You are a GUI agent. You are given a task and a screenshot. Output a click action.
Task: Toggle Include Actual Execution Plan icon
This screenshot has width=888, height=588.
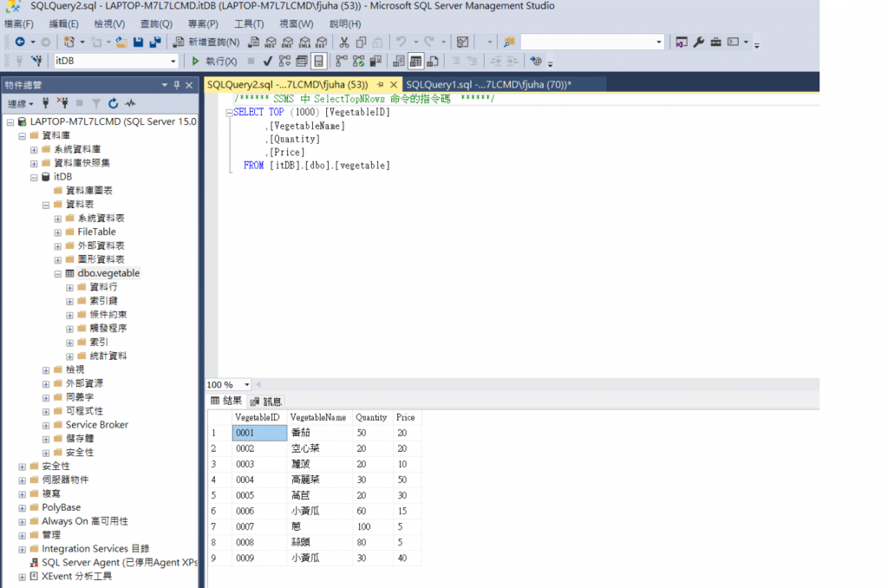pos(342,61)
